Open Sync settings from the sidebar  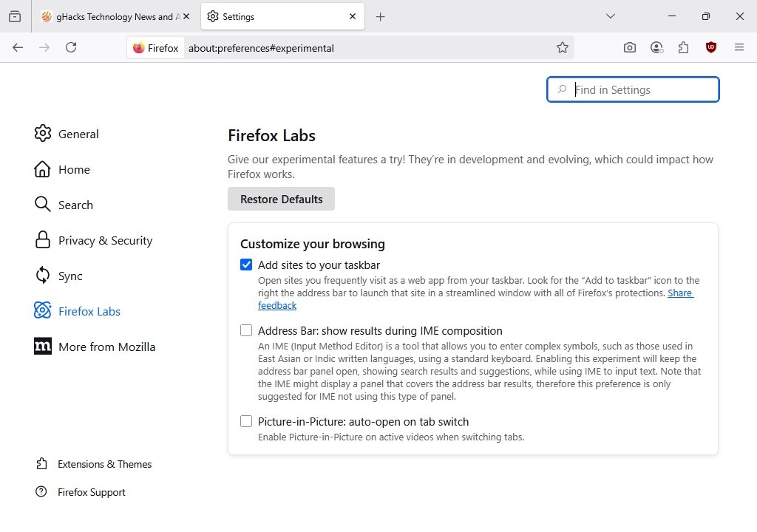[x=70, y=276]
